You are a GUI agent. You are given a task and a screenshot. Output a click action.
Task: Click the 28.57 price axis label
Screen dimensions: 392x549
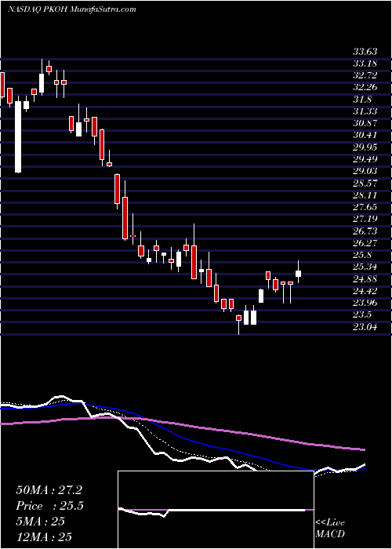[x=365, y=183]
